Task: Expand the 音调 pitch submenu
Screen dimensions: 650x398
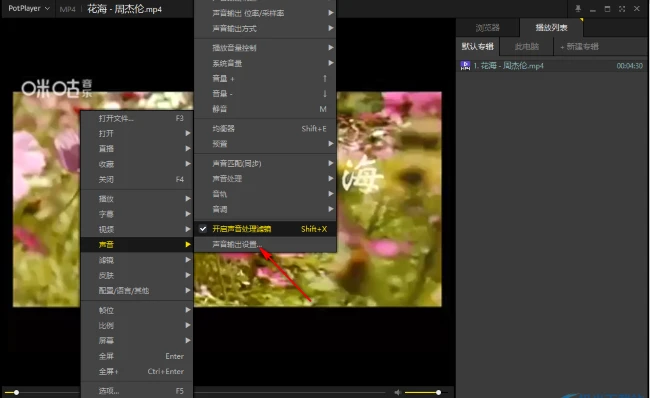Action: 265,209
